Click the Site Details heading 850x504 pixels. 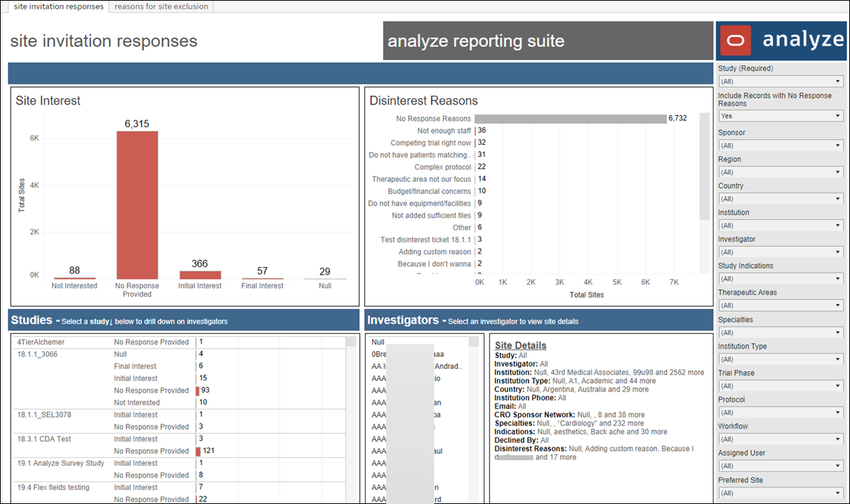coord(520,345)
